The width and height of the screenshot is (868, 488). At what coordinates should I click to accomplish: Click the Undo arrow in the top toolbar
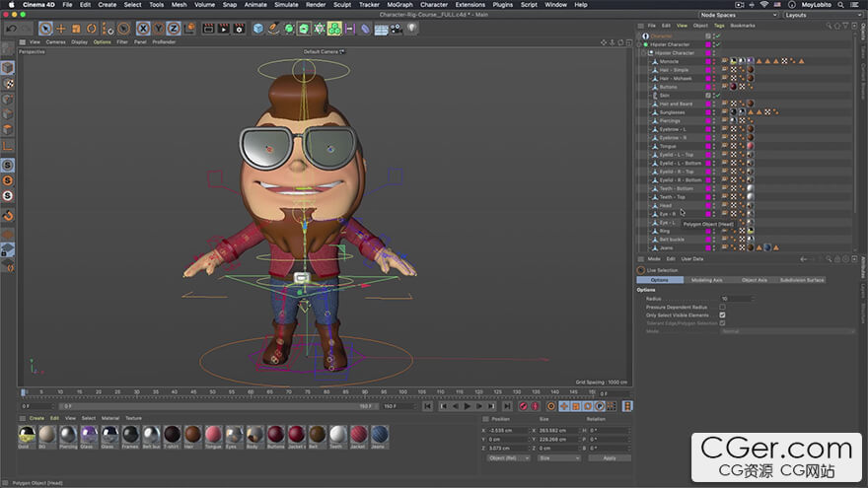tap(11, 29)
